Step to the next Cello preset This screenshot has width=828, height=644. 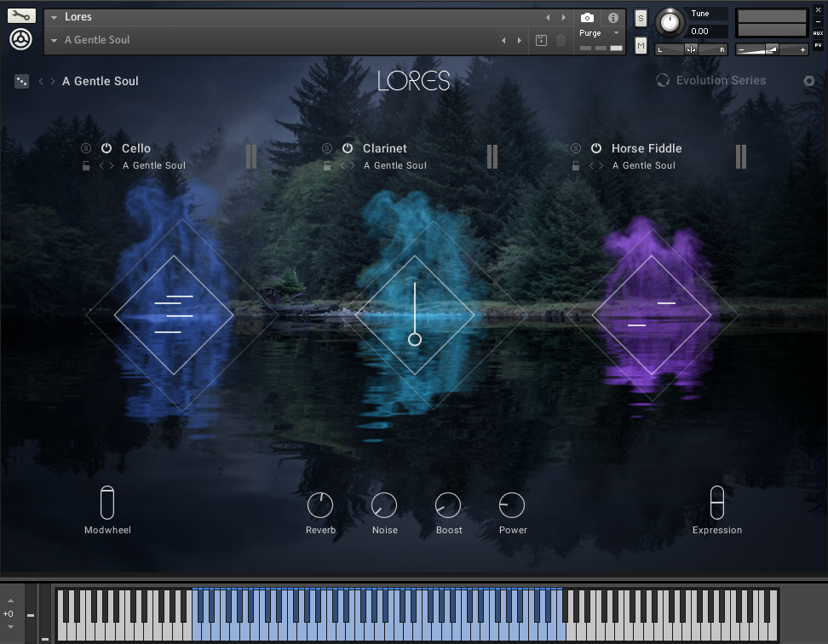(x=111, y=166)
